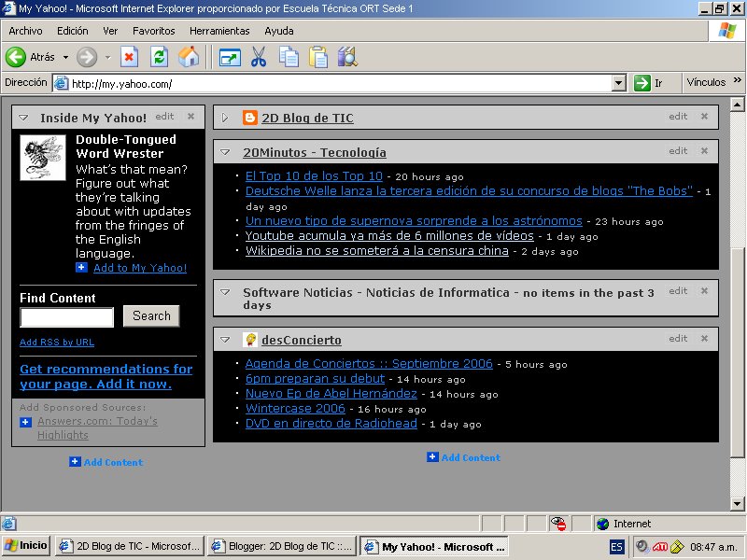Click the blocked-cookie privacy icon in status bar

pyautogui.click(x=557, y=524)
